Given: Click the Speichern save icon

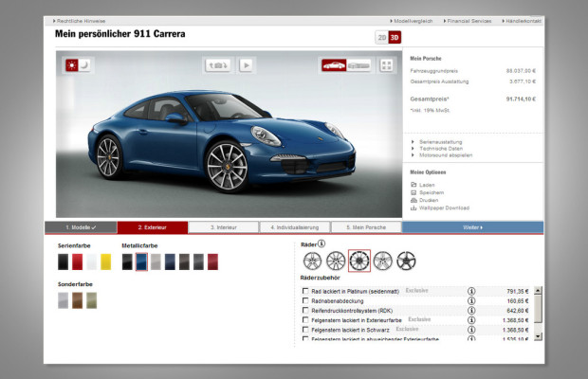Looking at the screenshot, I should coord(413,192).
